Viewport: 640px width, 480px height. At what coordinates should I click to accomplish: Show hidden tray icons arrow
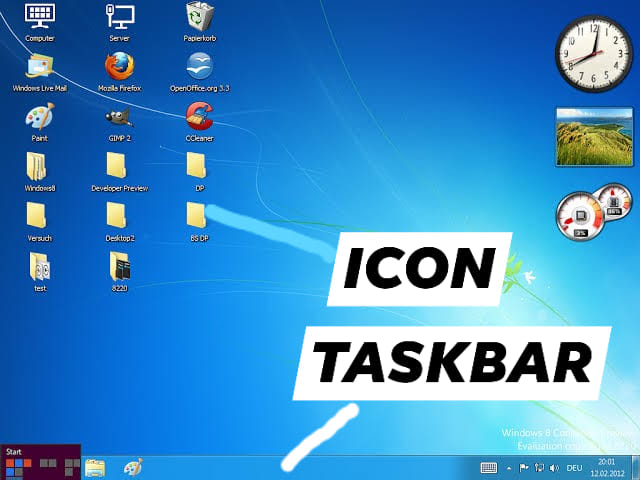point(509,468)
